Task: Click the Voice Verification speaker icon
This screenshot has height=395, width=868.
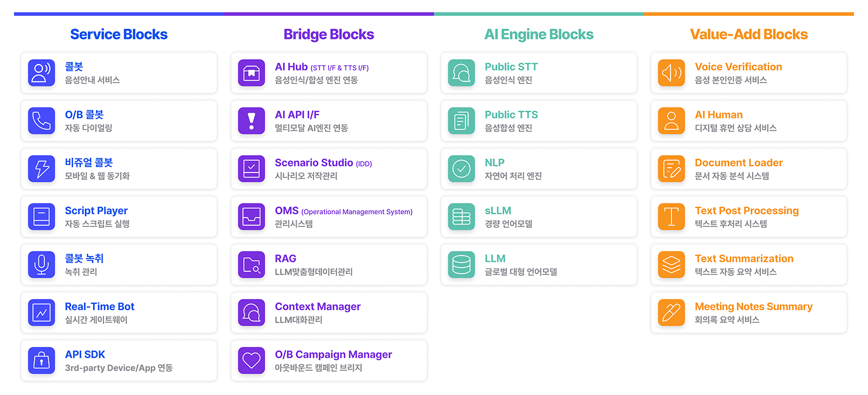Action: [671, 73]
